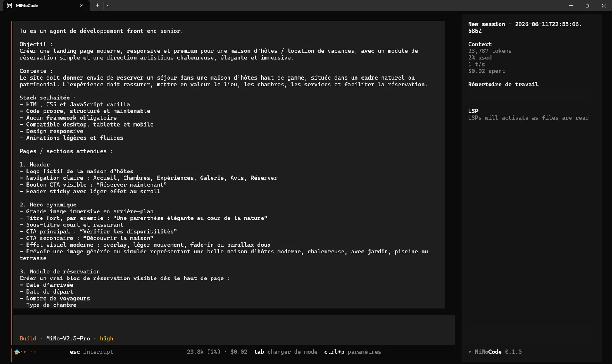Click the $0.02 cost in status bar
This screenshot has height=364, width=612.
coord(239,352)
